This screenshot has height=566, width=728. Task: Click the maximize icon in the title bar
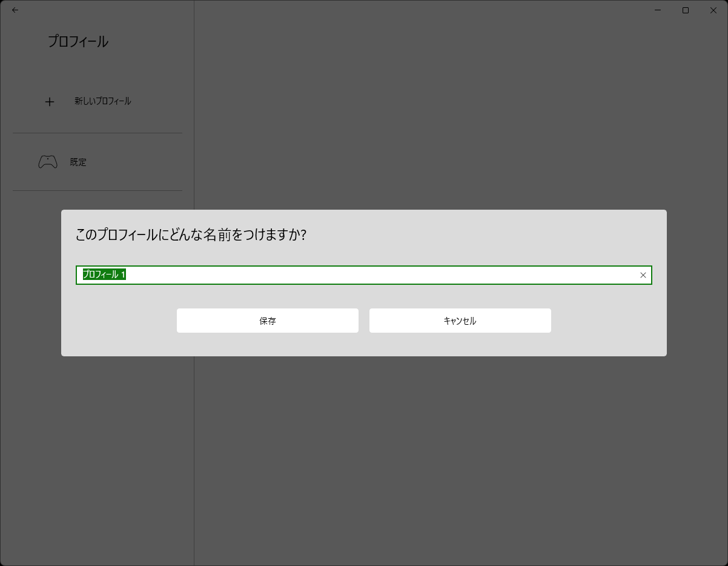(x=685, y=10)
